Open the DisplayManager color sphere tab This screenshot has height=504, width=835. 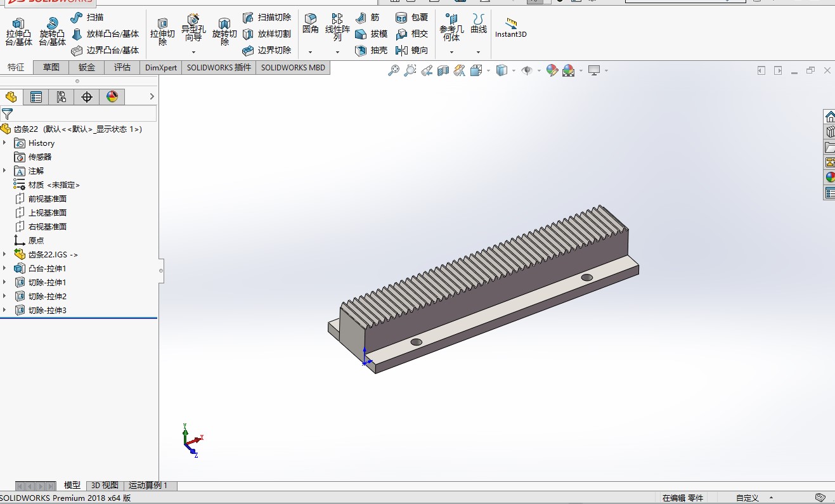112,97
